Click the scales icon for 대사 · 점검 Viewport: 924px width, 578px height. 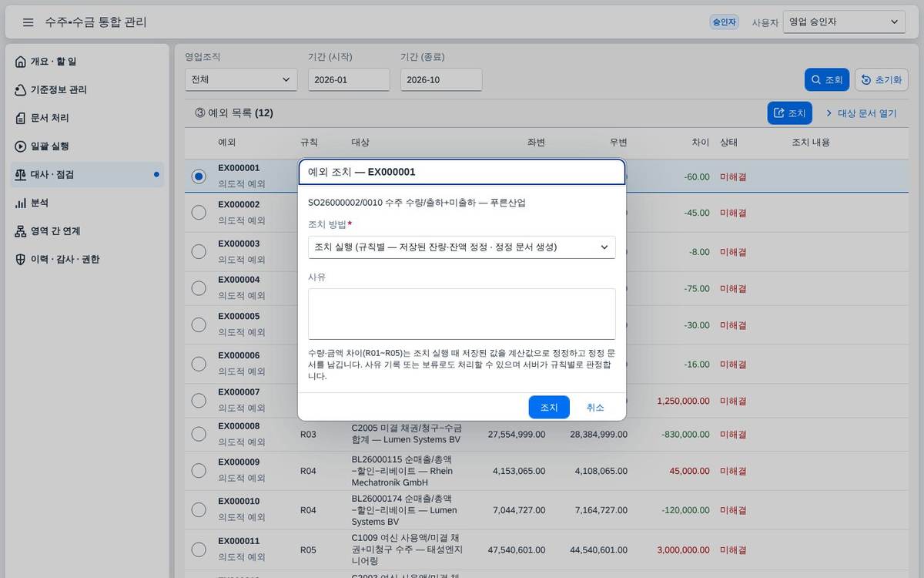(x=21, y=175)
